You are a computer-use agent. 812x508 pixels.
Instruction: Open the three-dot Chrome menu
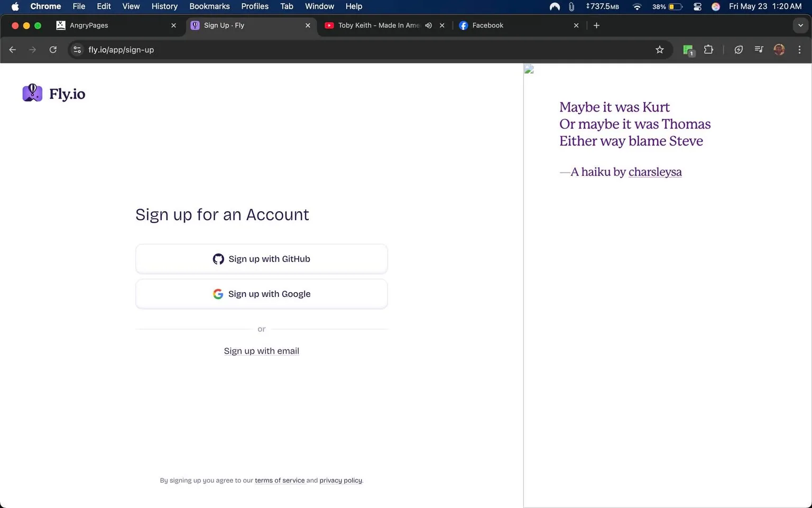[x=799, y=49]
